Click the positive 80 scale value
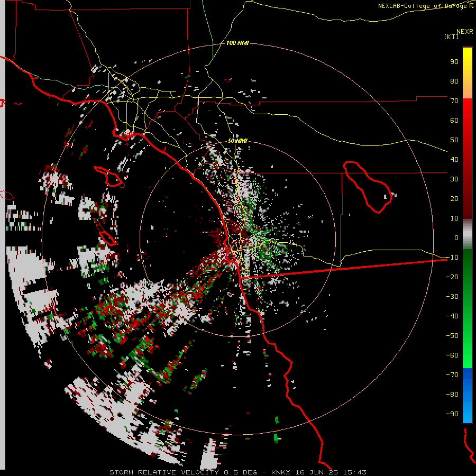The width and height of the screenshot is (476, 476). (x=454, y=81)
